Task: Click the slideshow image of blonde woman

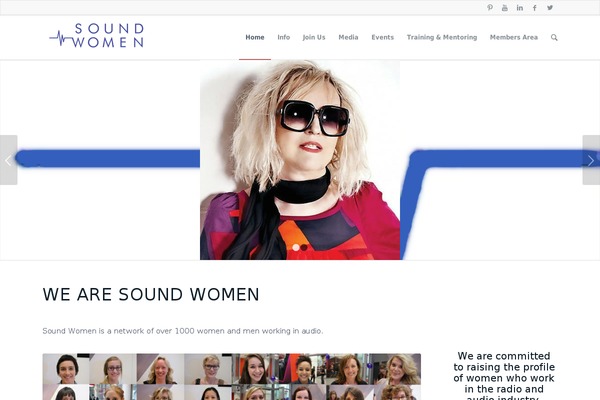Action: pos(300,160)
